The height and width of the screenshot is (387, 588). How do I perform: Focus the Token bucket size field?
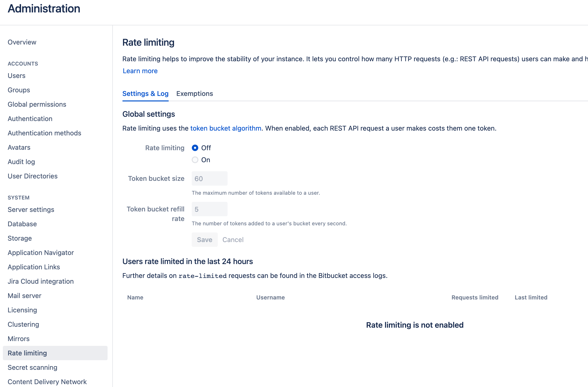tap(209, 178)
